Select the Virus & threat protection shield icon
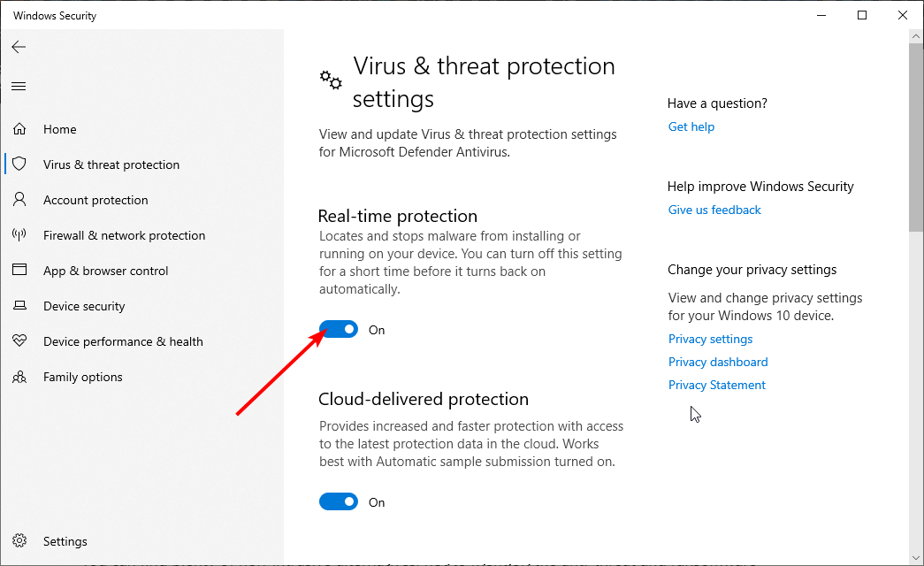 (x=19, y=164)
